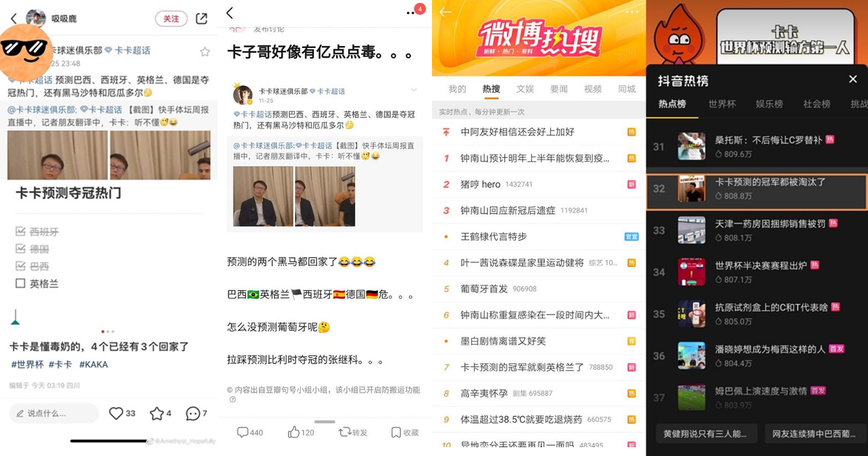Like the Douban post with 120
This screenshot has height=456, width=868.
[x=301, y=432]
